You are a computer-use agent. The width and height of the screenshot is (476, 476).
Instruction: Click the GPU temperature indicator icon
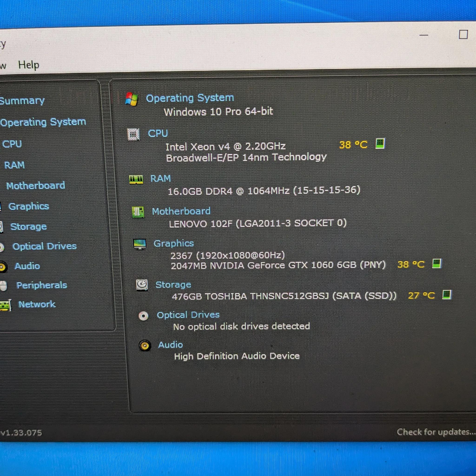pos(437,263)
